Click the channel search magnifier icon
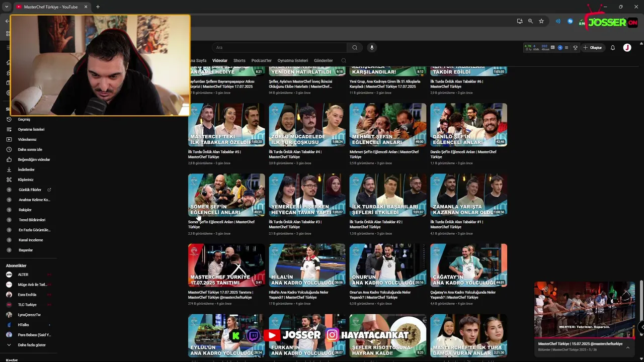This screenshot has width=644, height=362. 344,60
